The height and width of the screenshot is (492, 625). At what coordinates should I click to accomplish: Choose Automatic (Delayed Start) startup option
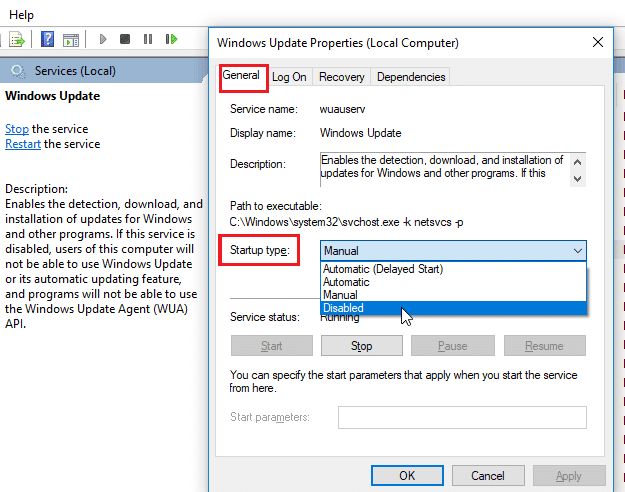coord(453,269)
